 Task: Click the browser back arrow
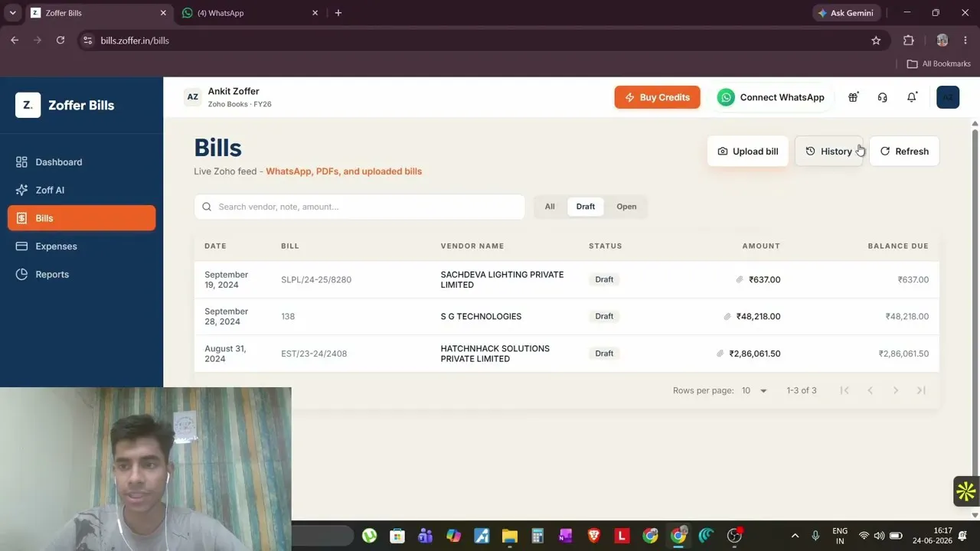tap(15, 40)
